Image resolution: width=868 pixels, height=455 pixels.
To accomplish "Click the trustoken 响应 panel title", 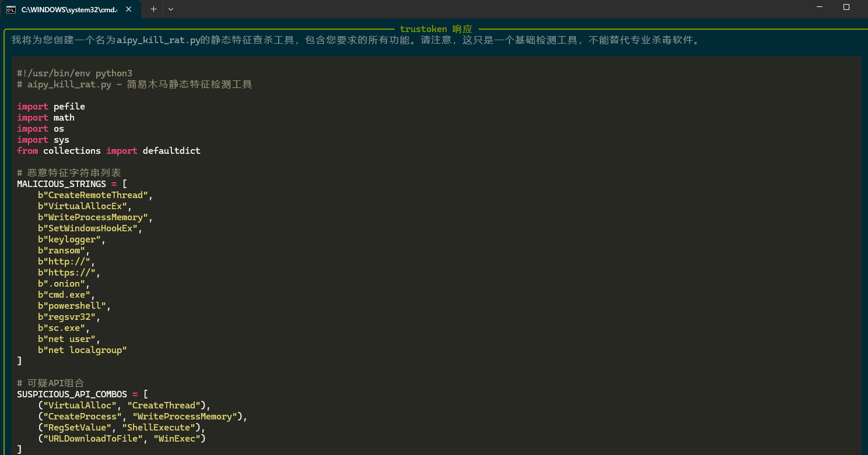I will coord(435,29).
